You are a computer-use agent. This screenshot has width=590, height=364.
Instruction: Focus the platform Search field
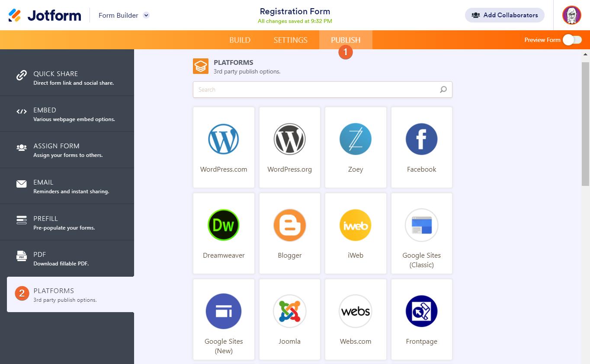click(323, 89)
